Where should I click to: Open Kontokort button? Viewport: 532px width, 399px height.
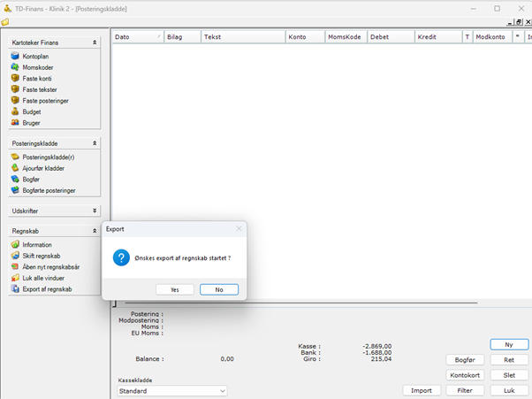coord(465,375)
